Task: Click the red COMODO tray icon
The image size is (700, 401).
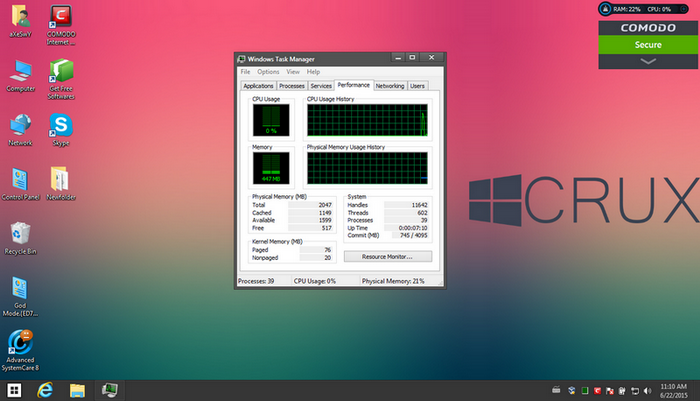Action: point(597,391)
